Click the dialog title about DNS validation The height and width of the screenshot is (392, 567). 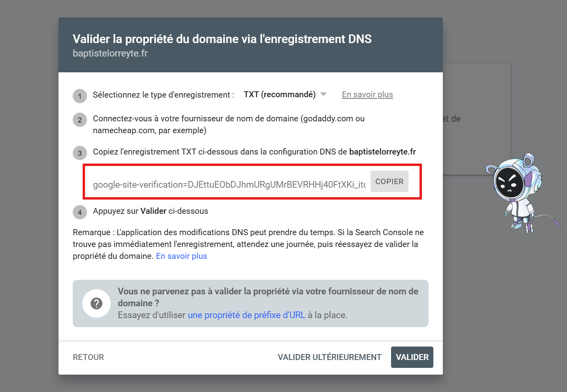pos(222,39)
